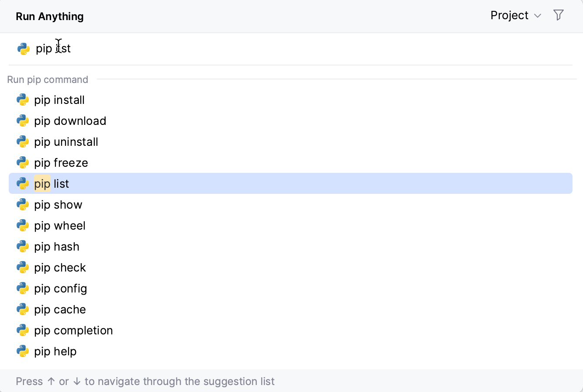Select the pip install suggestion
The image size is (583, 392).
click(59, 100)
